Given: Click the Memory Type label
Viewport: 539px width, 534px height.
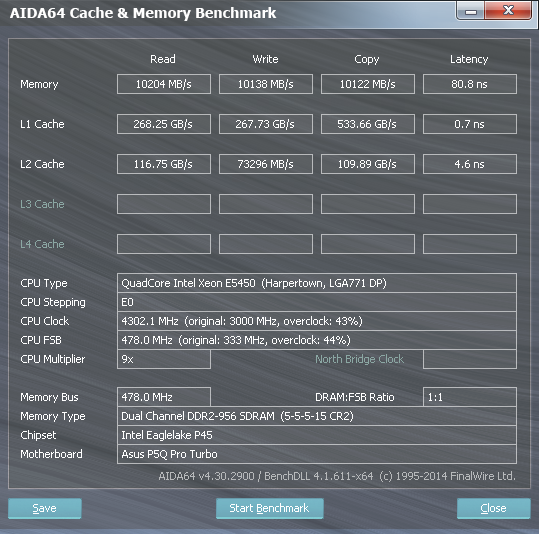Looking at the screenshot, I should 53,417.
